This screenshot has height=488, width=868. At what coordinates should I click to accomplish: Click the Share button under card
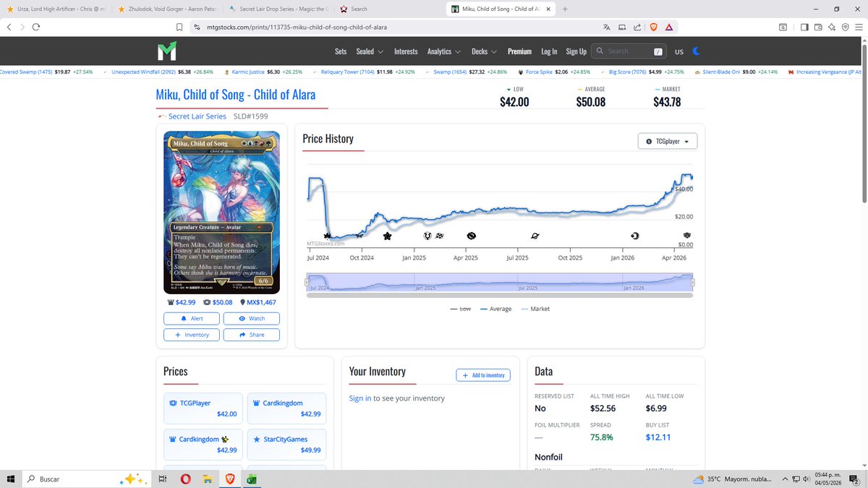tap(252, 335)
